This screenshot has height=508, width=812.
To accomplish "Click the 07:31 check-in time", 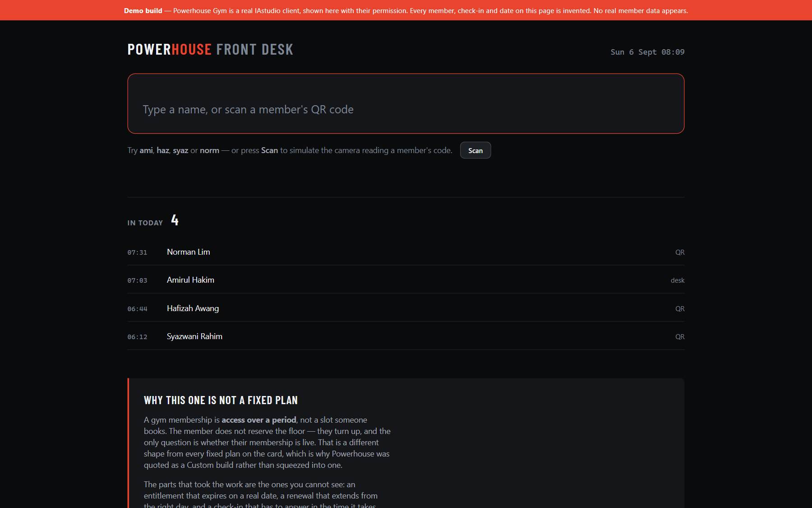I will pos(137,252).
